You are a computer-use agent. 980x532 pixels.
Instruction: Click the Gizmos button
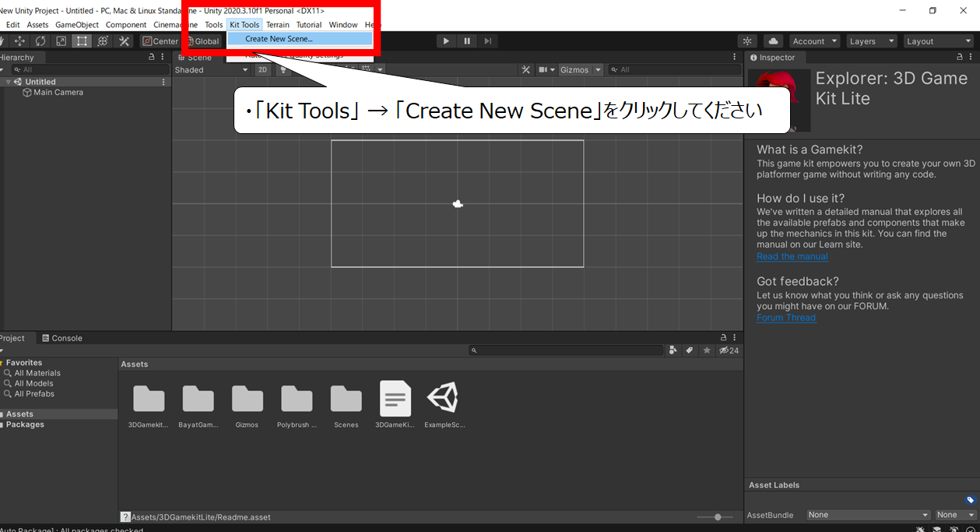(x=574, y=70)
